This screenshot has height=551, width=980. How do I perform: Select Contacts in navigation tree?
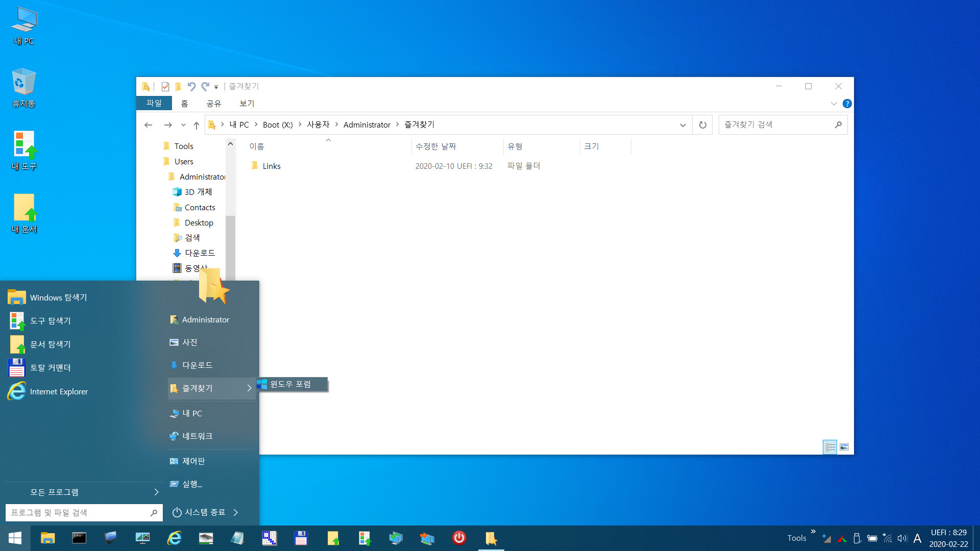200,208
